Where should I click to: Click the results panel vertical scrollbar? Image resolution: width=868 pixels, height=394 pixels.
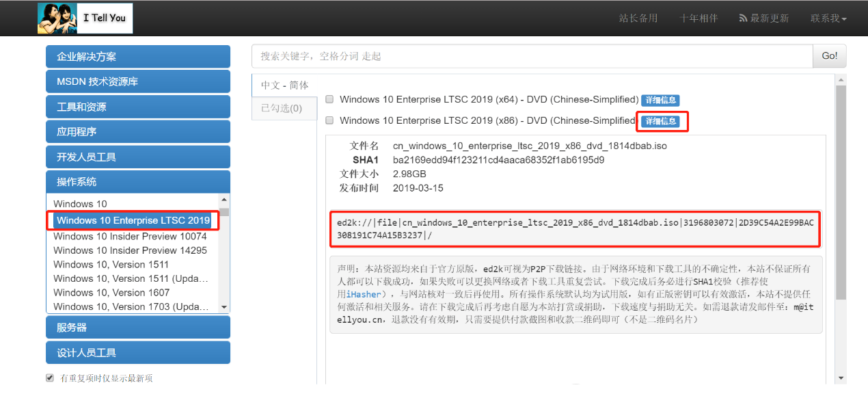(841, 192)
